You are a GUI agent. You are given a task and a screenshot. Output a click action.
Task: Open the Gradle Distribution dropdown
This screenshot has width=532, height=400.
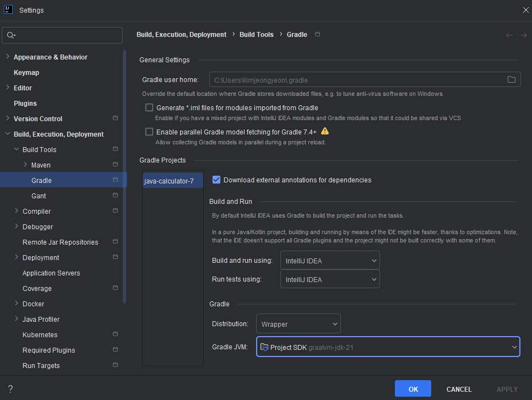point(298,323)
